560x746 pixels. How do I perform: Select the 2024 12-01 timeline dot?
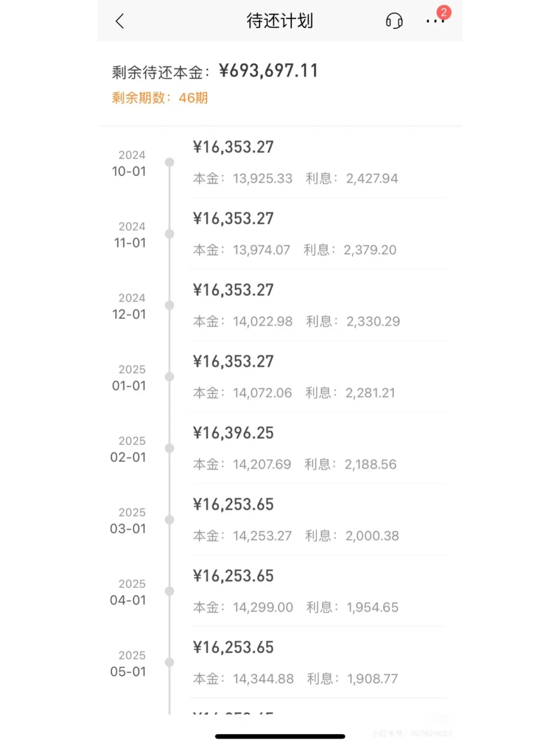pos(170,305)
